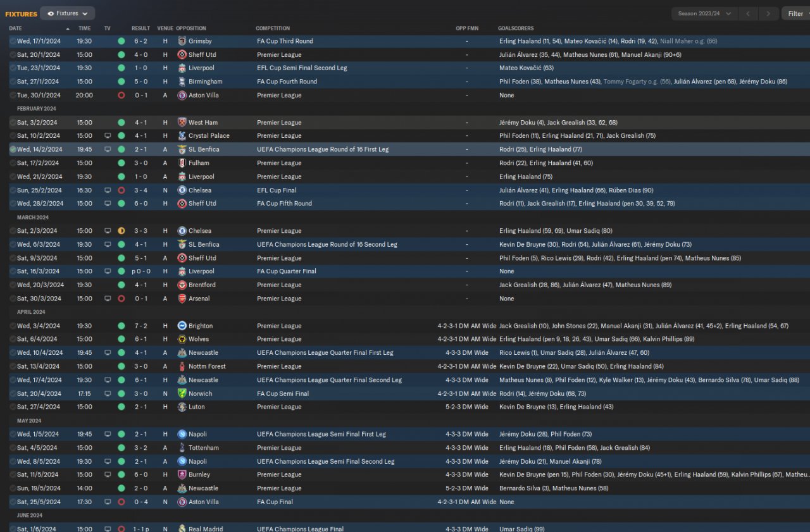Sort fixtures by the Time column header

[84, 28]
